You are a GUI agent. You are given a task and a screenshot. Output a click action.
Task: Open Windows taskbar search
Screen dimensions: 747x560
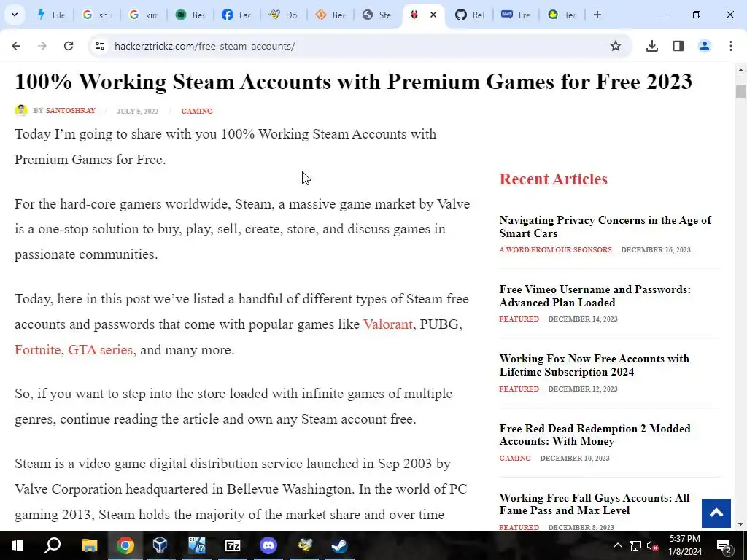coord(53,545)
